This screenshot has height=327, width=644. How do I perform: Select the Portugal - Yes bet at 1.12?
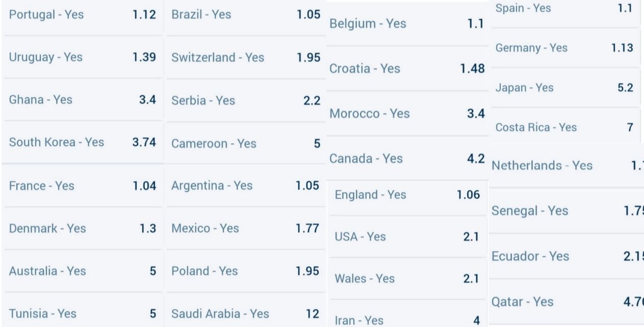tap(83, 15)
